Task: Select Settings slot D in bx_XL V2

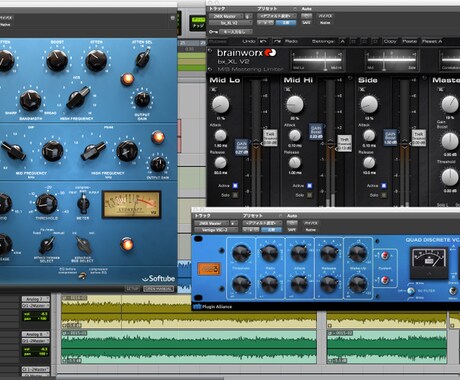Action: click(375, 41)
